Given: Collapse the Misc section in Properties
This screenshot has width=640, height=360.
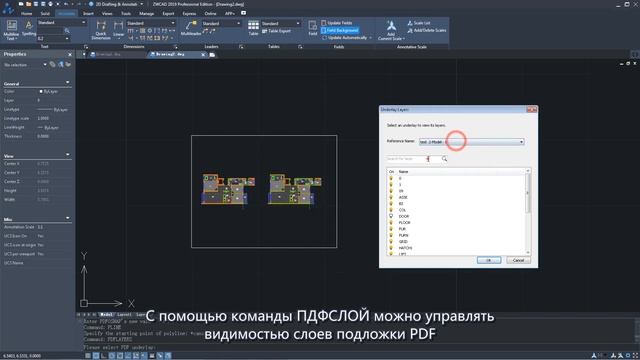Looking at the screenshot, I should click(x=67, y=218).
